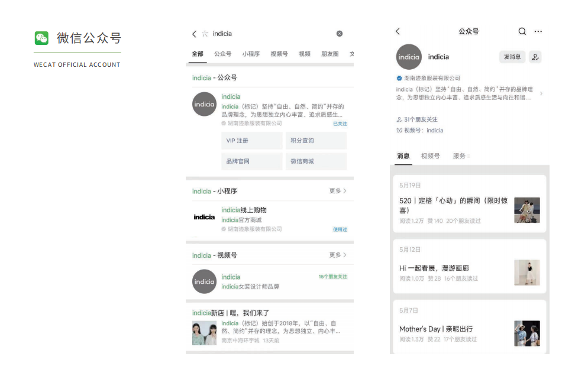Open the 品牌官网 button
This screenshot has height=376, width=588.
pyautogui.click(x=251, y=161)
